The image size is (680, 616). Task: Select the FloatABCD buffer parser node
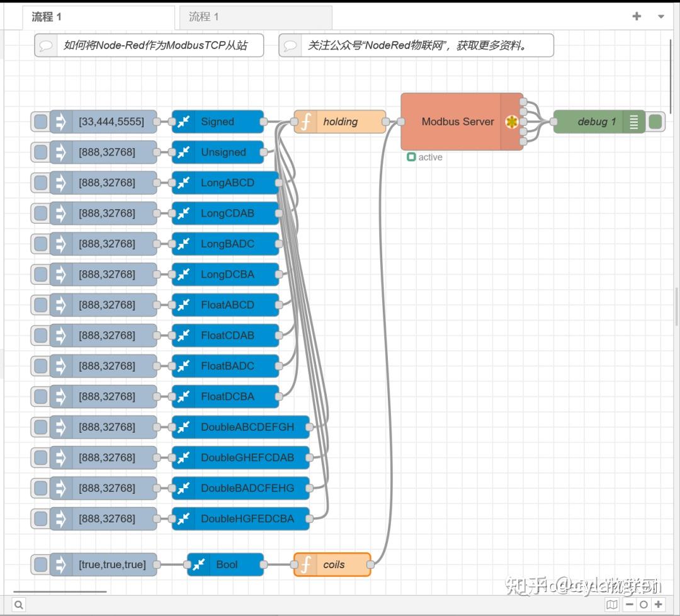pyautogui.click(x=227, y=305)
